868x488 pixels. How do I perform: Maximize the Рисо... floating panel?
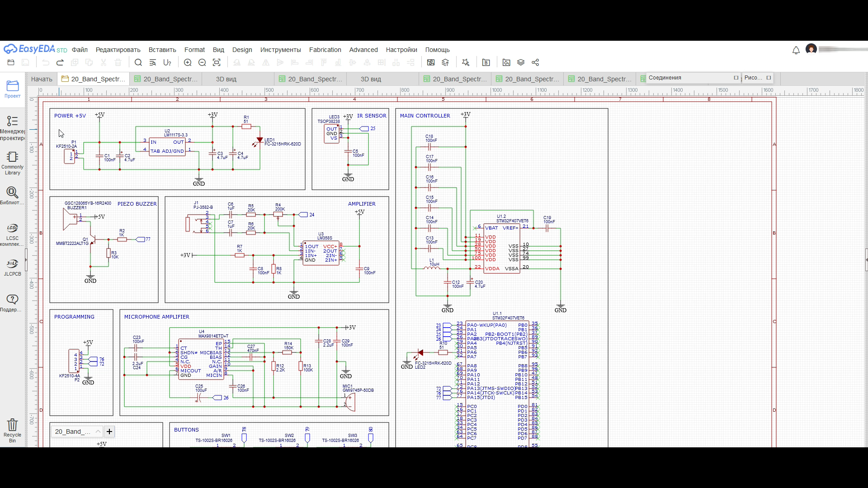[769, 78]
